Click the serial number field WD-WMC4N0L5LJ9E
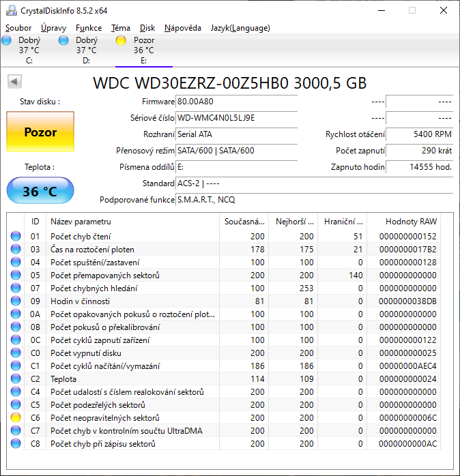The image size is (460, 476). 236,118
